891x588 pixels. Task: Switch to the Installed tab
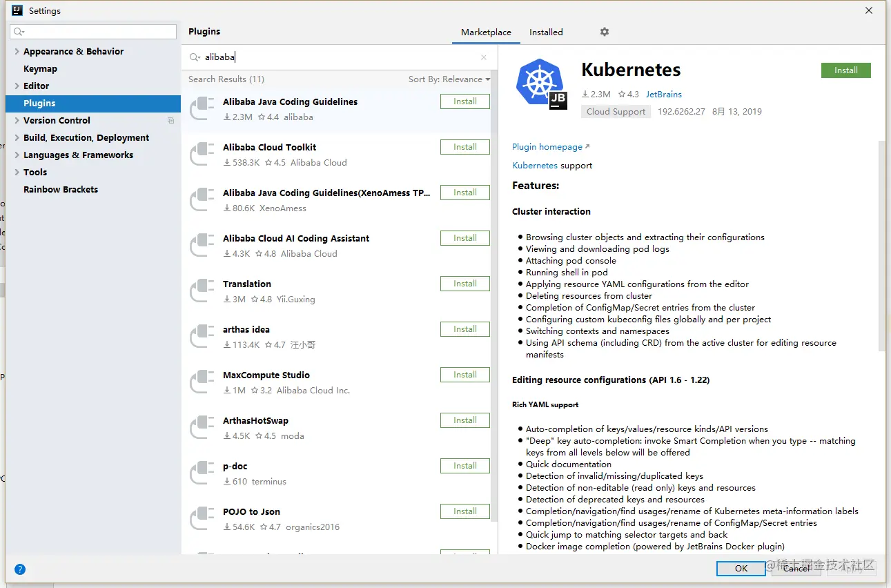tap(546, 32)
